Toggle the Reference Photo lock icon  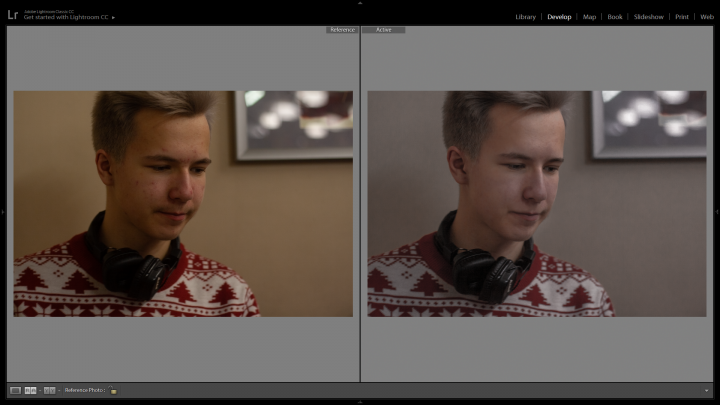[113, 390]
